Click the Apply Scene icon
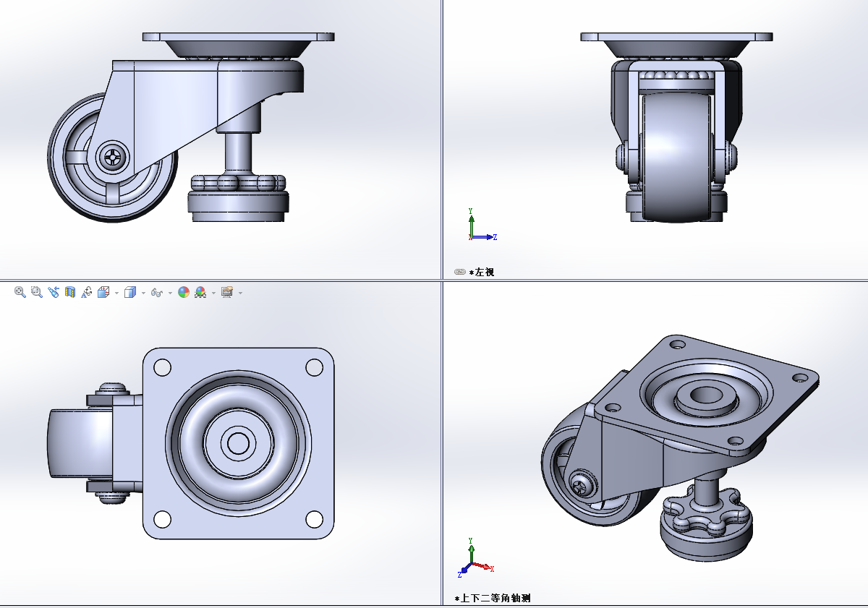Screen dimensions: 868x608 [200, 292]
